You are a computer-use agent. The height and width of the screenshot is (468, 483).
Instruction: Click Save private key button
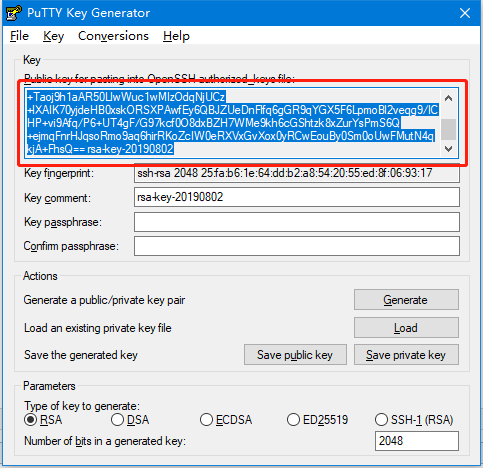[406, 355]
